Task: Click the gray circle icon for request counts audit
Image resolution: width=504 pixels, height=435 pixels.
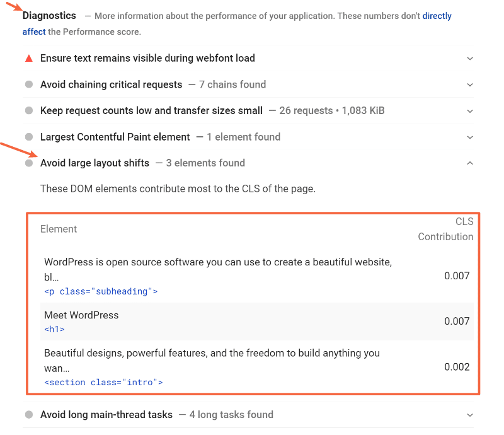Action: tap(28, 110)
